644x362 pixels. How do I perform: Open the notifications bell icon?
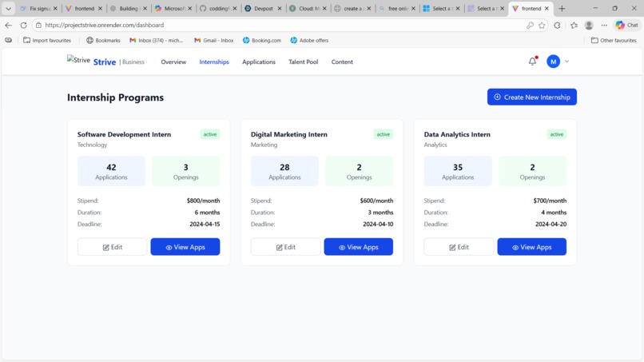[x=532, y=62]
